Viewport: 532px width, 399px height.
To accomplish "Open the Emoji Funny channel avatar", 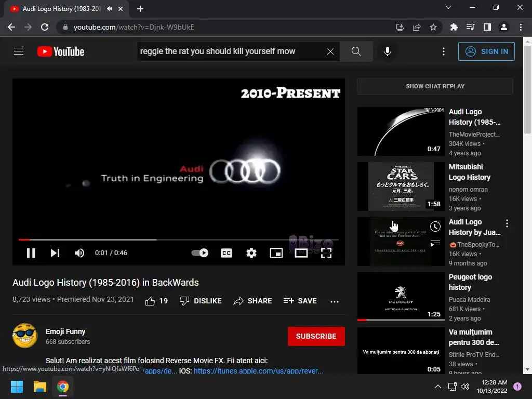I will (25, 336).
